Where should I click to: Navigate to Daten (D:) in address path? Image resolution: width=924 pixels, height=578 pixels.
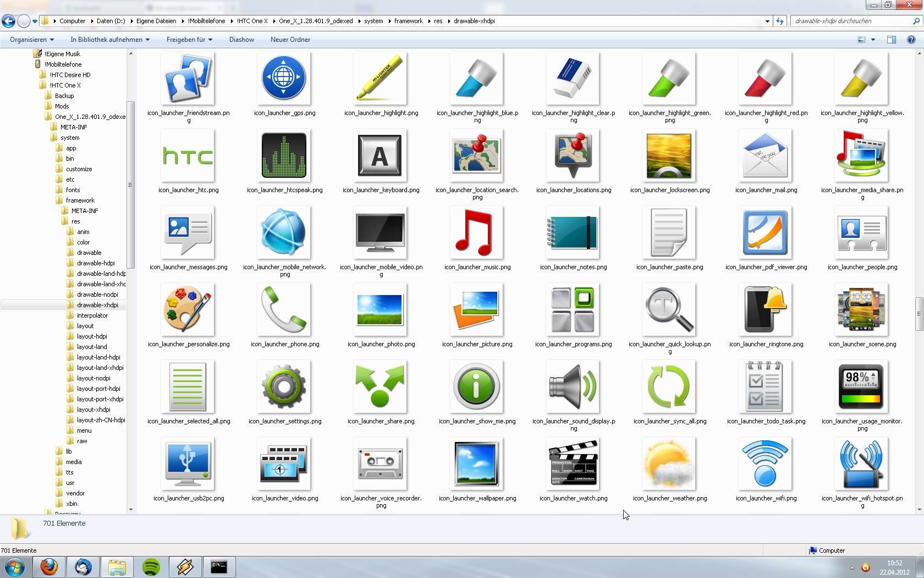tap(111, 21)
